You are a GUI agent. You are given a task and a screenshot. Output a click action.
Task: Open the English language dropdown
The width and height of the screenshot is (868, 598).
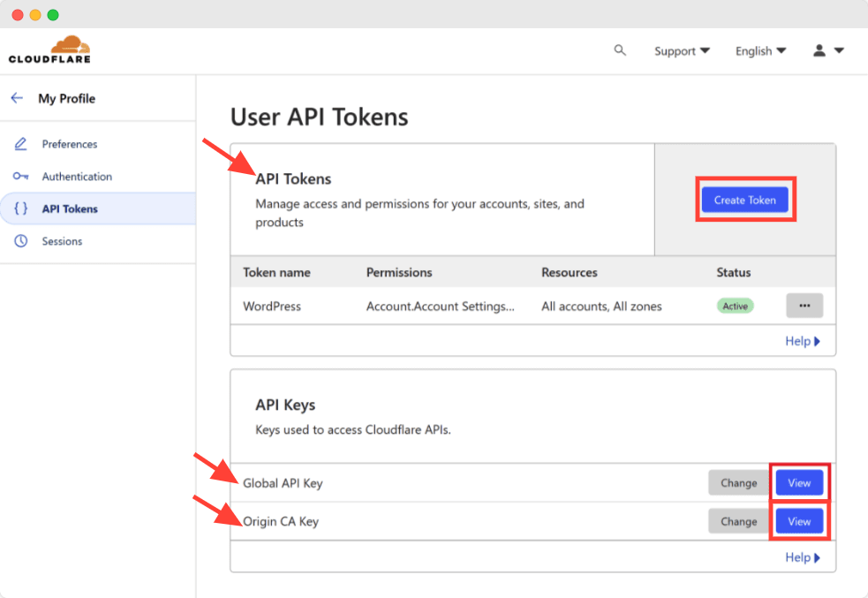[759, 50]
